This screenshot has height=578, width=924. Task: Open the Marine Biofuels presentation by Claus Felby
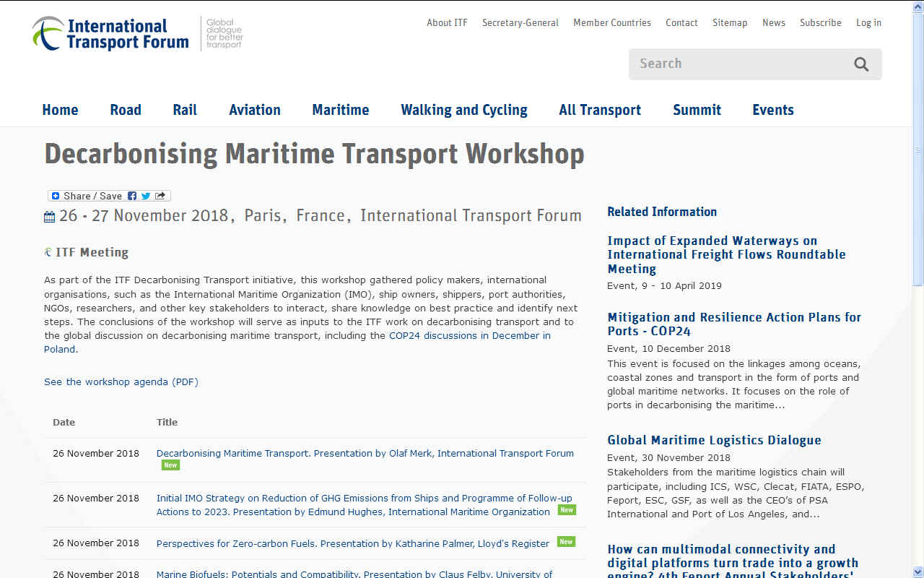point(354,574)
